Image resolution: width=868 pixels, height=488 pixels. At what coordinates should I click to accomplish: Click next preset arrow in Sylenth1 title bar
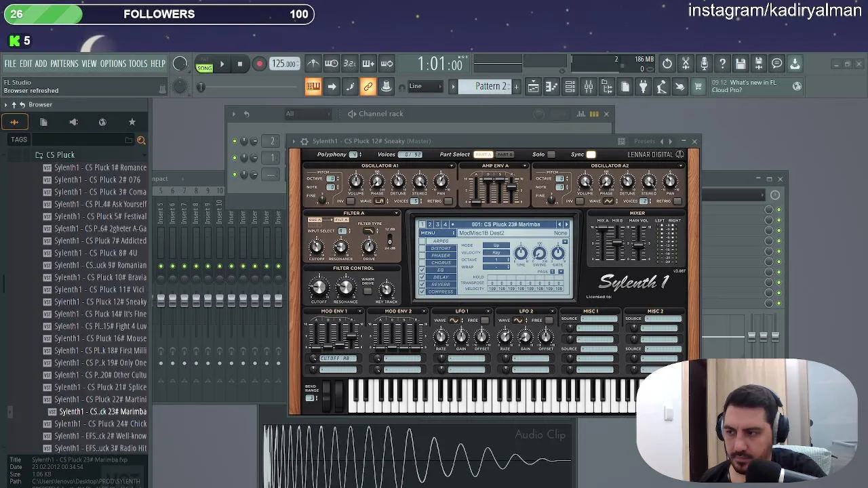tap(670, 141)
